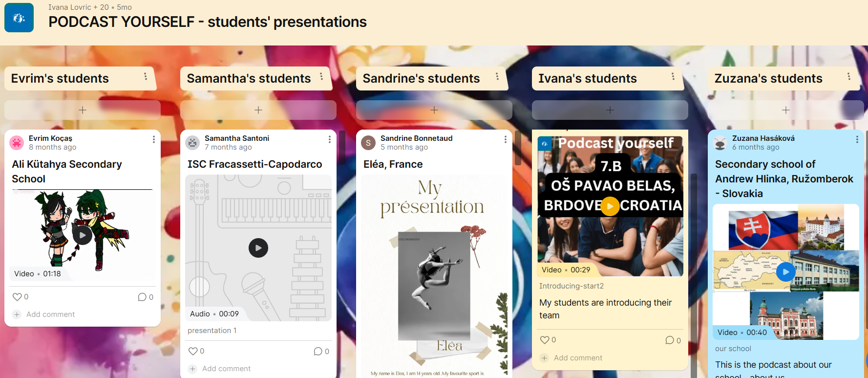Add a post under Sandrine's students
This screenshot has width=868, height=378.
tap(434, 110)
